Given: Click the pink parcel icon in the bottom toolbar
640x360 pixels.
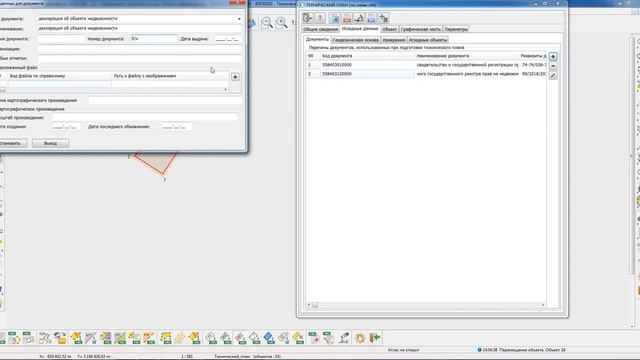Looking at the screenshot, I should coord(240,338).
